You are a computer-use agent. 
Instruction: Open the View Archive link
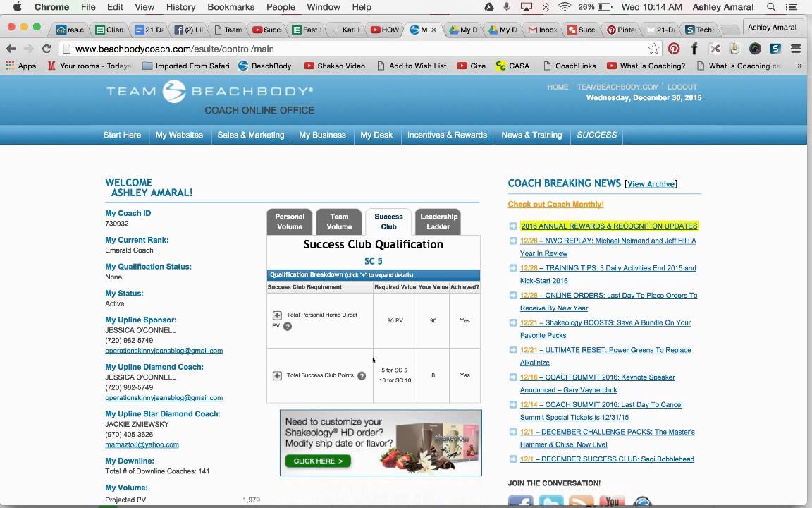point(651,184)
